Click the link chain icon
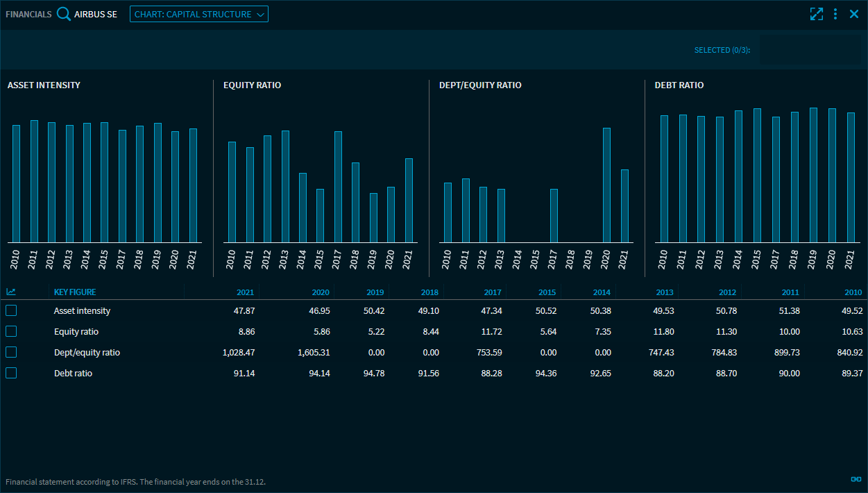 tap(856, 479)
